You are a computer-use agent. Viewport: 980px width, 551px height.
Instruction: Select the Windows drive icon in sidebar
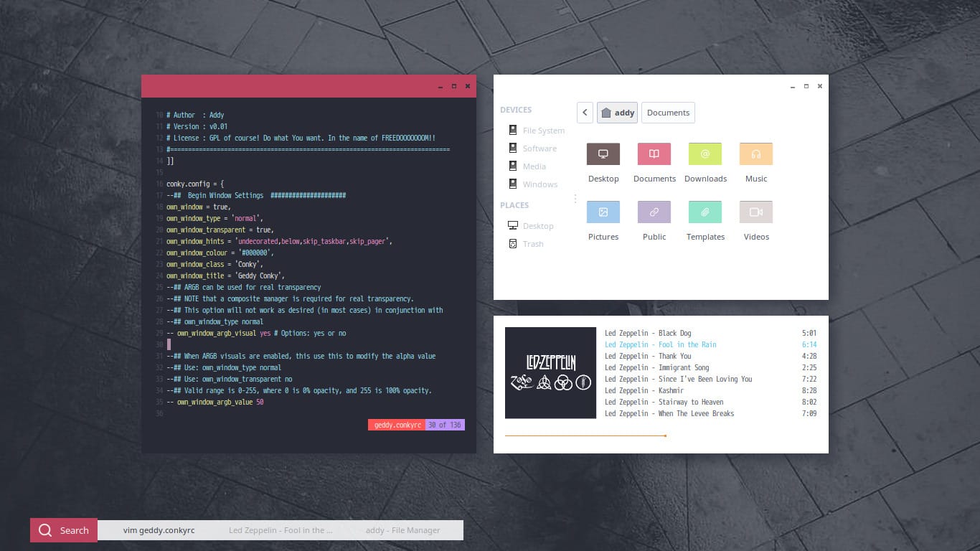click(513, 184)
